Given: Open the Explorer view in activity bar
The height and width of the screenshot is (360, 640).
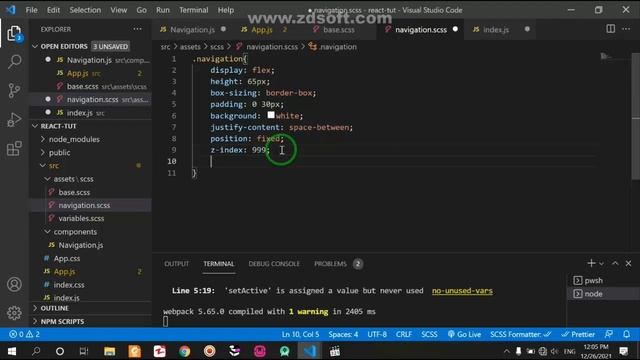Looking at the screenshot, I should 14,33.
